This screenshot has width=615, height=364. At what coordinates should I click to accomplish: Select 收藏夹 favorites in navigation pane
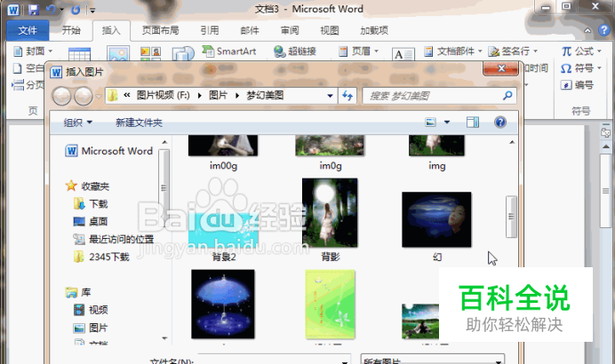[87, 186]
